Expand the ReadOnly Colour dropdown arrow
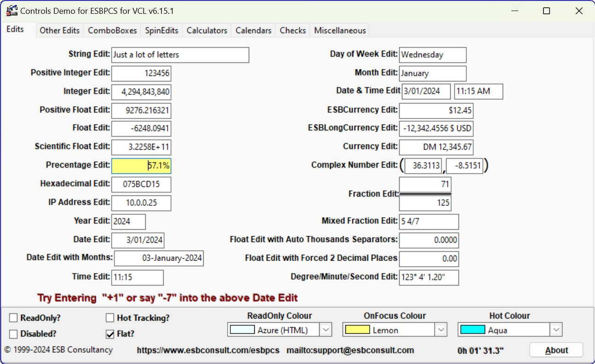 (326, 330)
